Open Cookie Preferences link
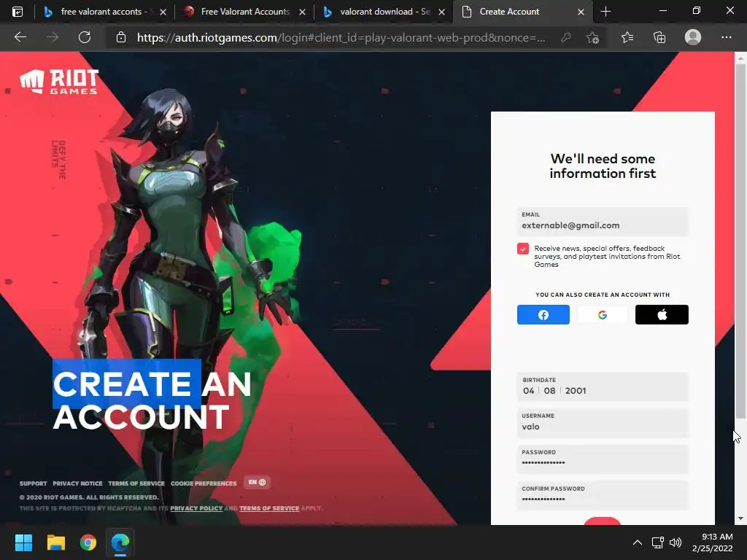747x560 pixels. coord(204,483)
